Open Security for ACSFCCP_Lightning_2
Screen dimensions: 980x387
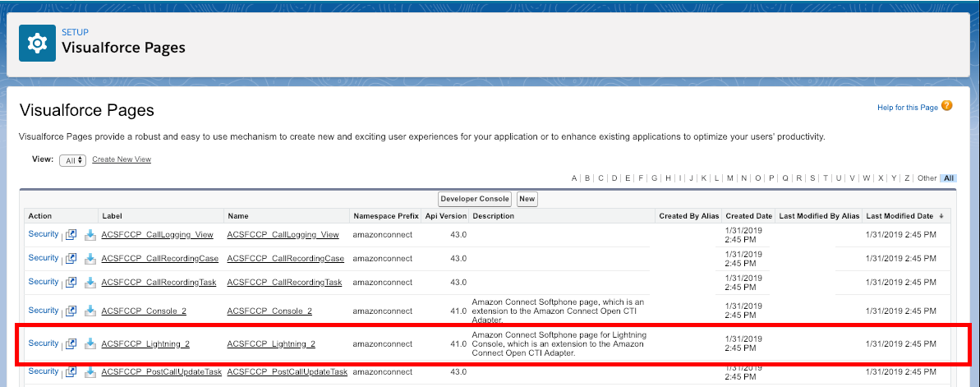pyautogui.click(x=43, y=343)
